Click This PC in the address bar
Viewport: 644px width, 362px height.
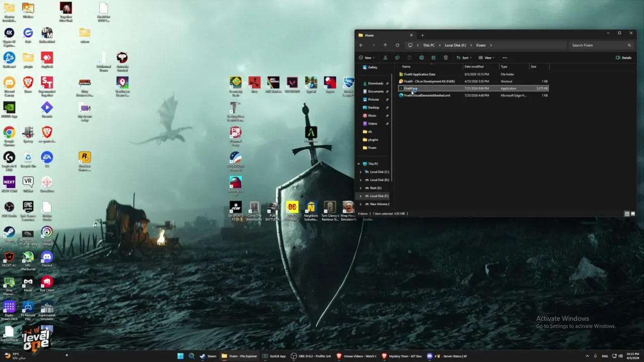[429, 45]
